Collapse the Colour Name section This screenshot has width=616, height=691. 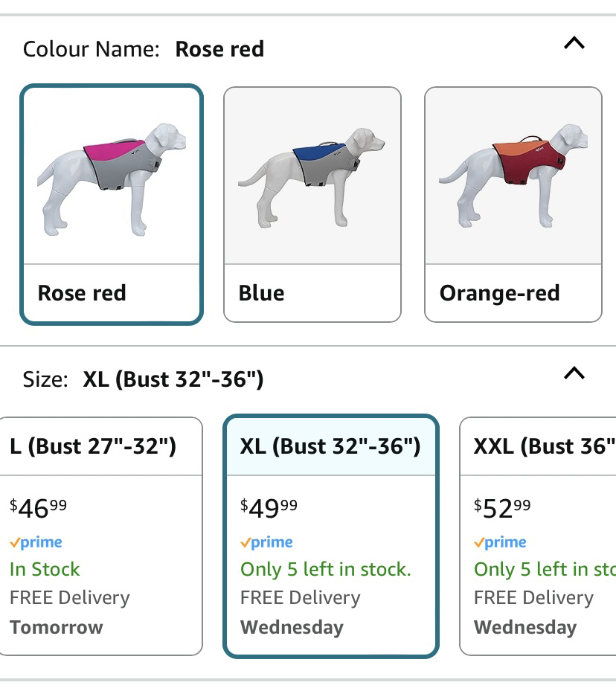point(573,43)
